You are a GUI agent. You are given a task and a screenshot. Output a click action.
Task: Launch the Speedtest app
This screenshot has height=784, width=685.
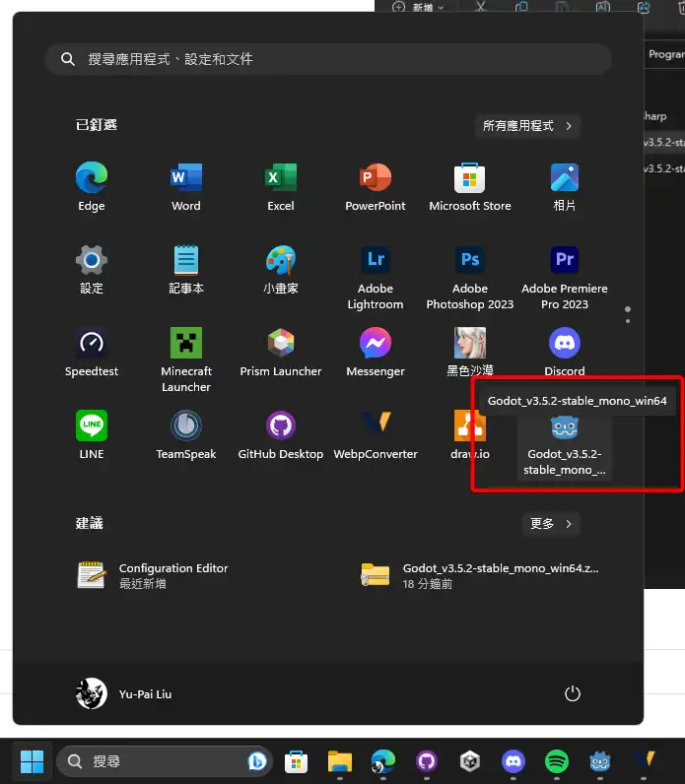tap(92, 352)
